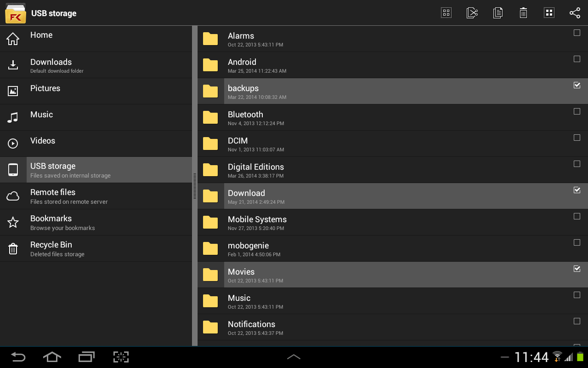Click the Recycle Bin trash icon
This screenshot has width=588, height=368.
tap(12, 248)
